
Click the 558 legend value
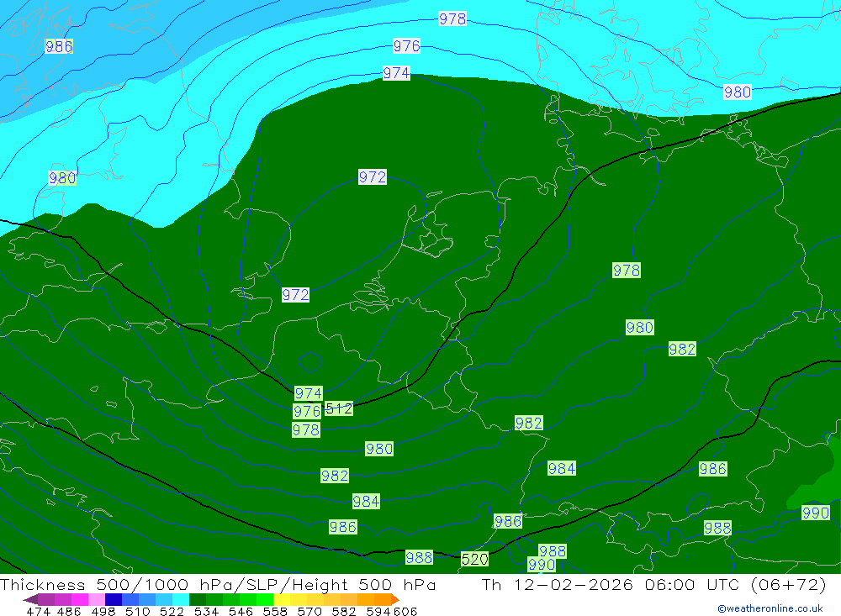coord(275,611)
